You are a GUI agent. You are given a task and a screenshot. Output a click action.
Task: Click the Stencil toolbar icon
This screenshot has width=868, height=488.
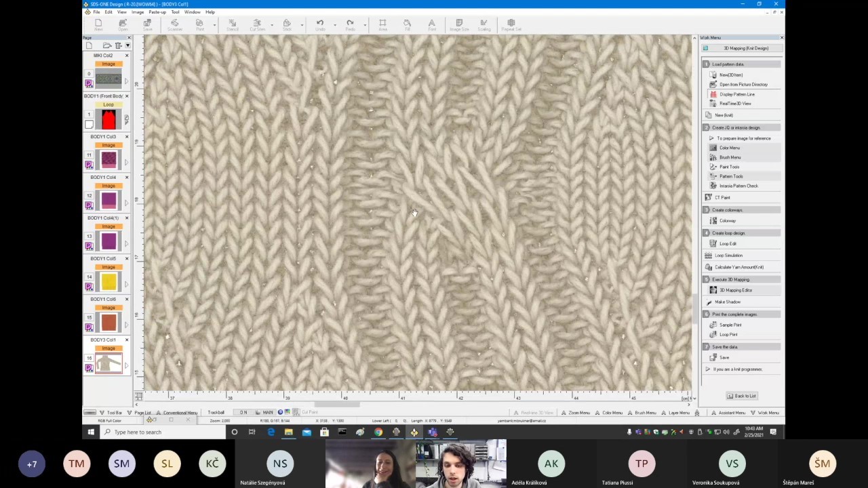[x=233, y=25]
